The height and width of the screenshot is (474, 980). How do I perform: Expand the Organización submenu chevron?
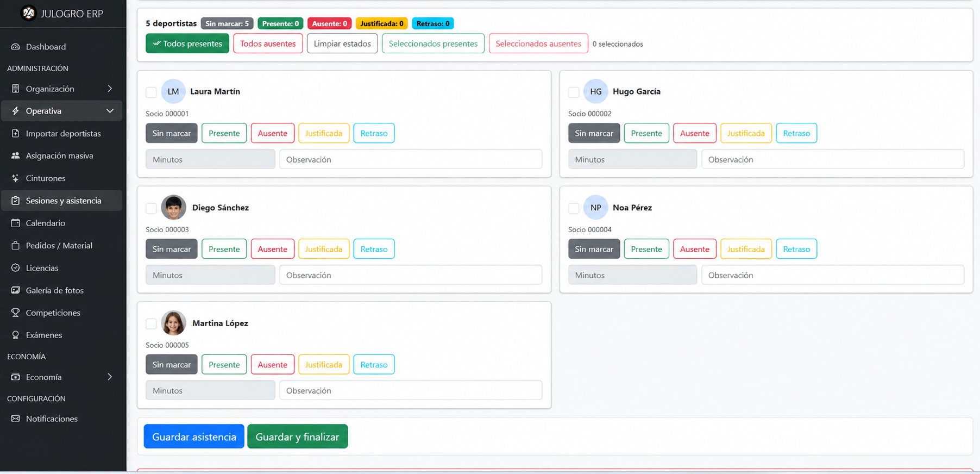click(x=110, y=89)
